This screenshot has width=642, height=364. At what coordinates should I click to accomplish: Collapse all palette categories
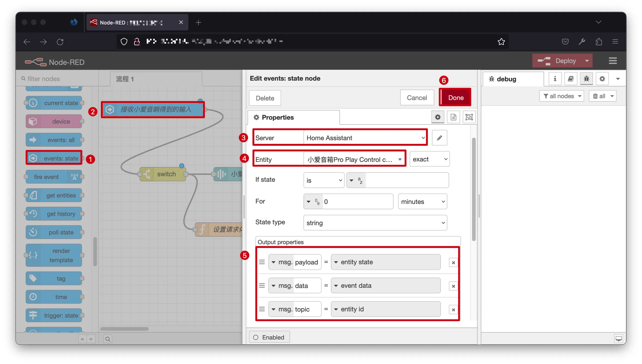82,339
